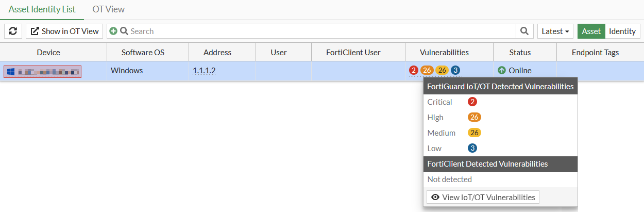Click the green plus add-filter icon
The image size is (644, 212).
pos(113,31)
